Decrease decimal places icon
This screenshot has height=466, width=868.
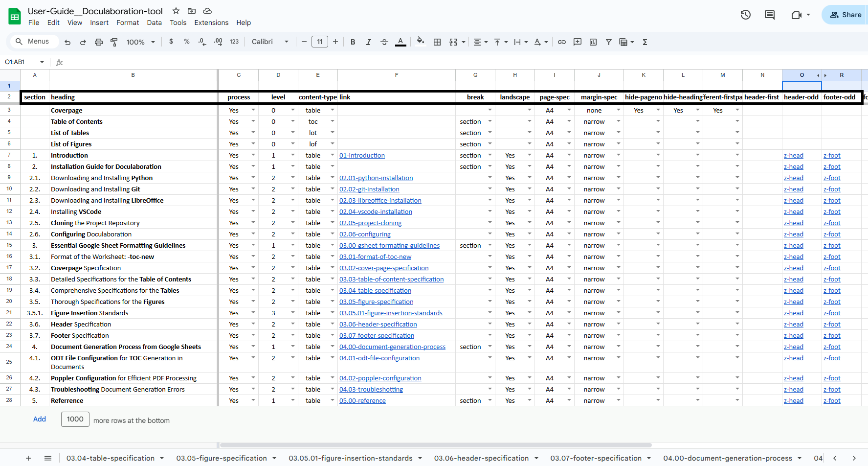[x=202, y=42]
